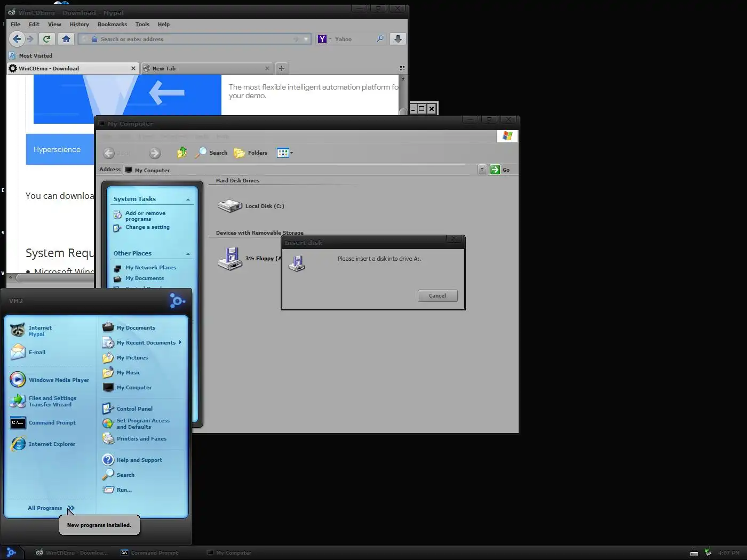This screenshot has height=560, width=747.
Task: Open Internet Mypal from Start menu
Action: pos(49,331)
